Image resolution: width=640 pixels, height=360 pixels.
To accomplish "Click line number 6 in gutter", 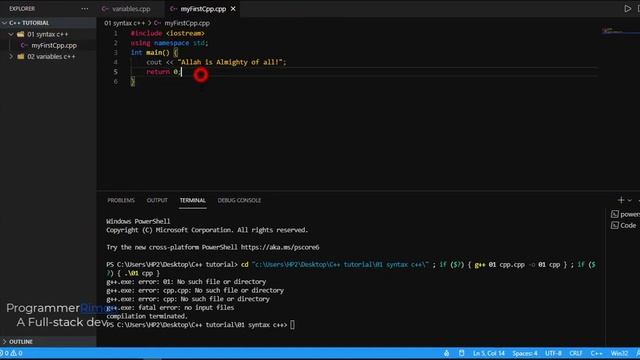I will tap(116, 82).
